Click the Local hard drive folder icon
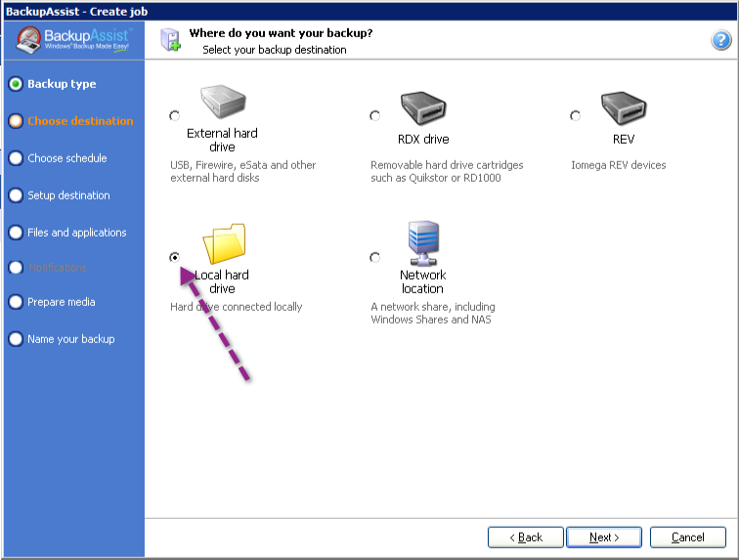 (225, 243)
